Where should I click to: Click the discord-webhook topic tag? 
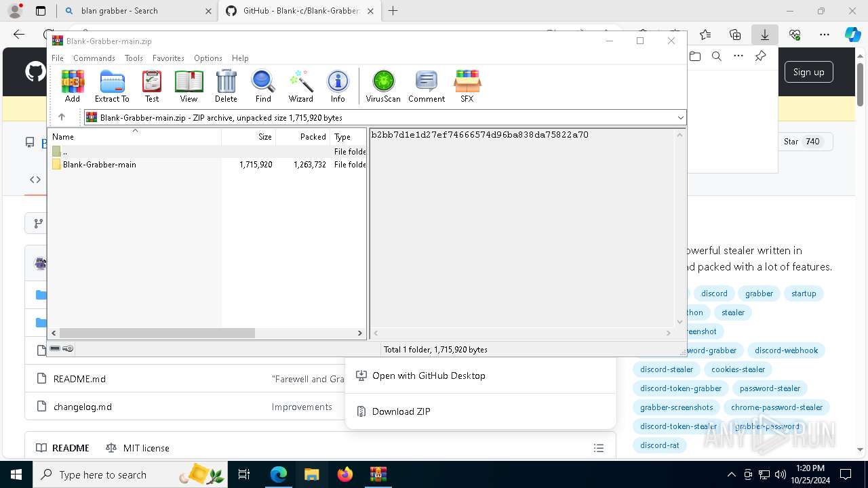787,350
